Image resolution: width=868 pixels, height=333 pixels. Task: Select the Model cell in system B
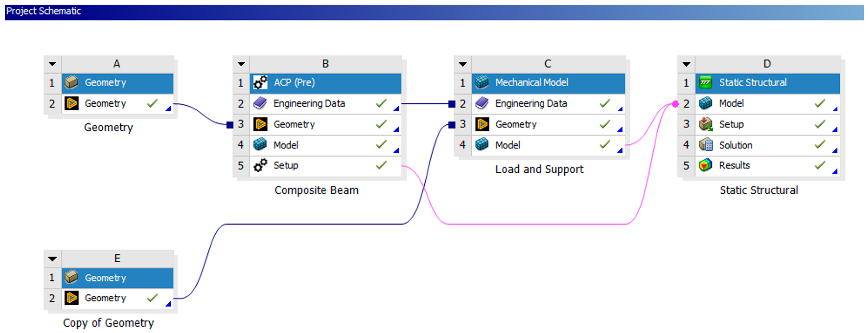coord(286,145)
